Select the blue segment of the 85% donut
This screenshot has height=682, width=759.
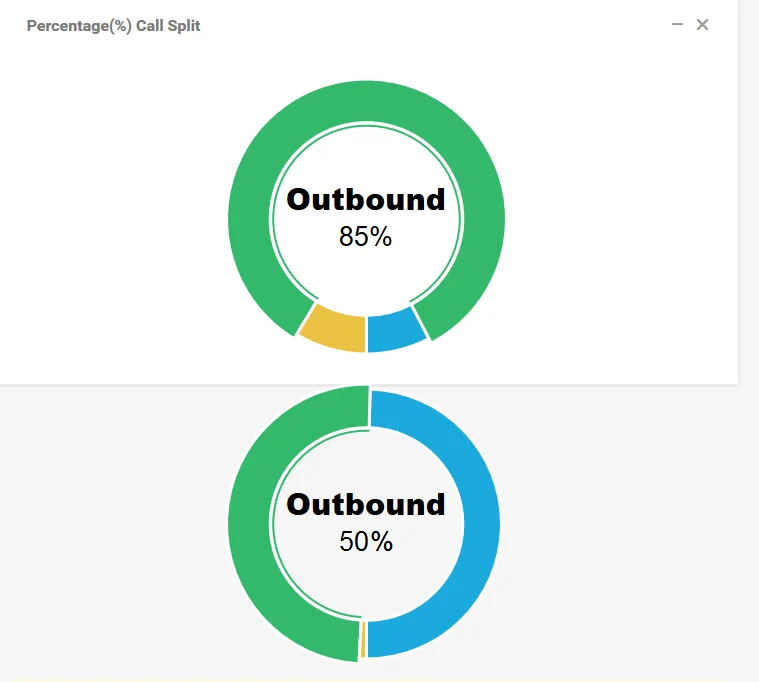coord(395,331)
